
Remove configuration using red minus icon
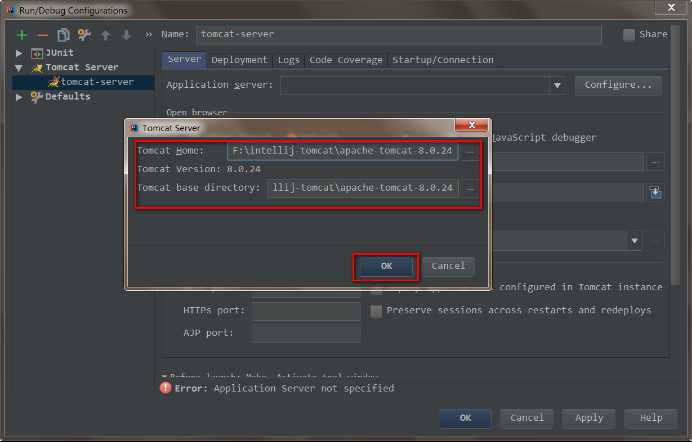[x=42, y=34]
